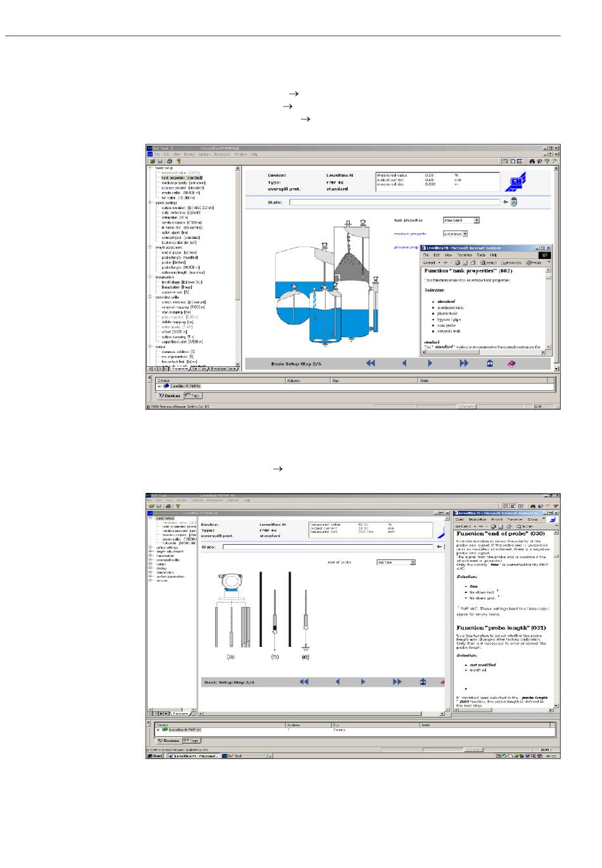Jump to last step in Basic Setup Step 3/6
The height and width of the screenshot is (868, 602).
click(397, 682)
